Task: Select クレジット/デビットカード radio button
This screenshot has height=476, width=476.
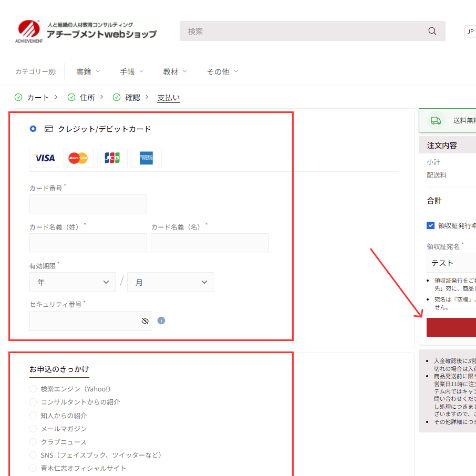Action: pos(33,129)
